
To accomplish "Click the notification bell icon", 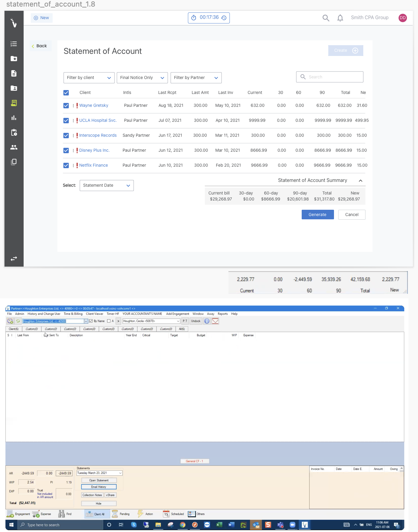I will (340, 18).
